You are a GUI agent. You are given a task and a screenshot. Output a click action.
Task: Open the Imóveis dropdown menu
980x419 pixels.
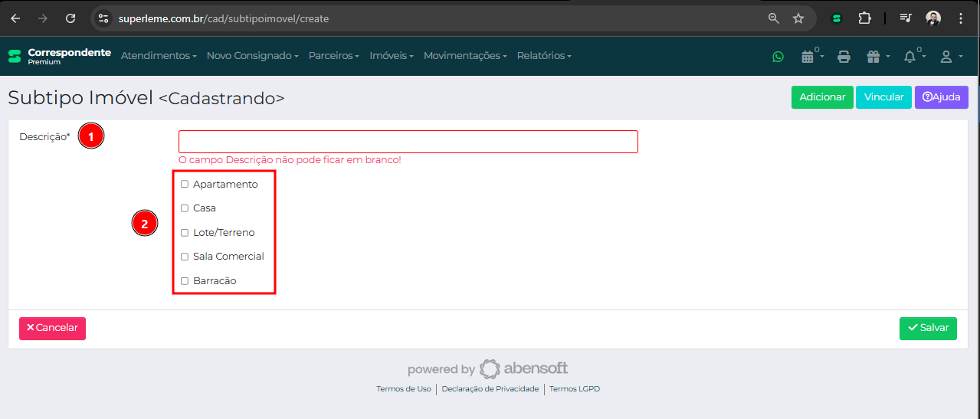coord(391,56)
